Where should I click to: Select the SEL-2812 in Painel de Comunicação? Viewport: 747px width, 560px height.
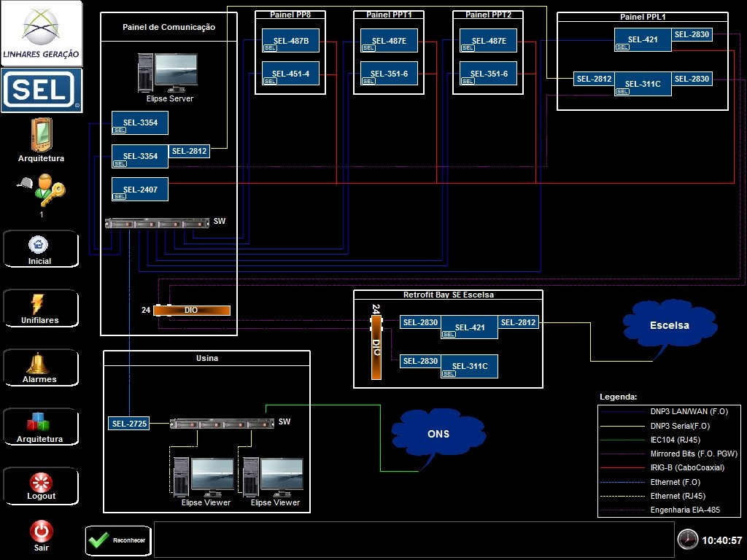click(x=189, y=151)
